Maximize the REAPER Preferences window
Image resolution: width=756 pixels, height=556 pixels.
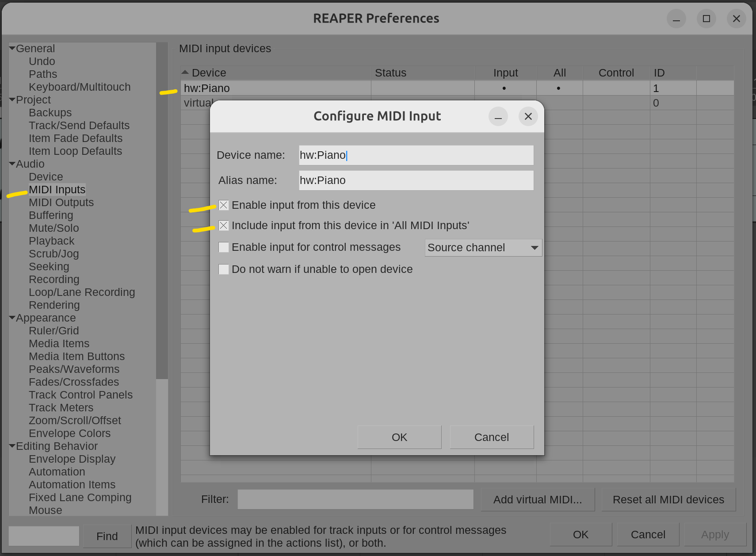click(x=706, y=19)
